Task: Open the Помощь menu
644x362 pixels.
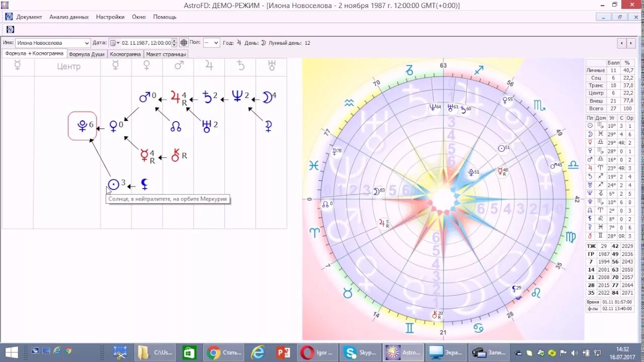Action: pos(165,17)
